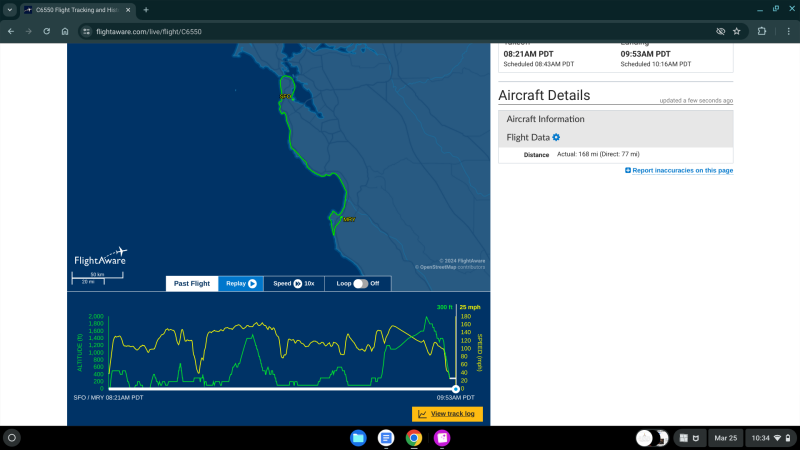
Task: Open the overview grid icon in shelf tray
Action: click(684, 438)
